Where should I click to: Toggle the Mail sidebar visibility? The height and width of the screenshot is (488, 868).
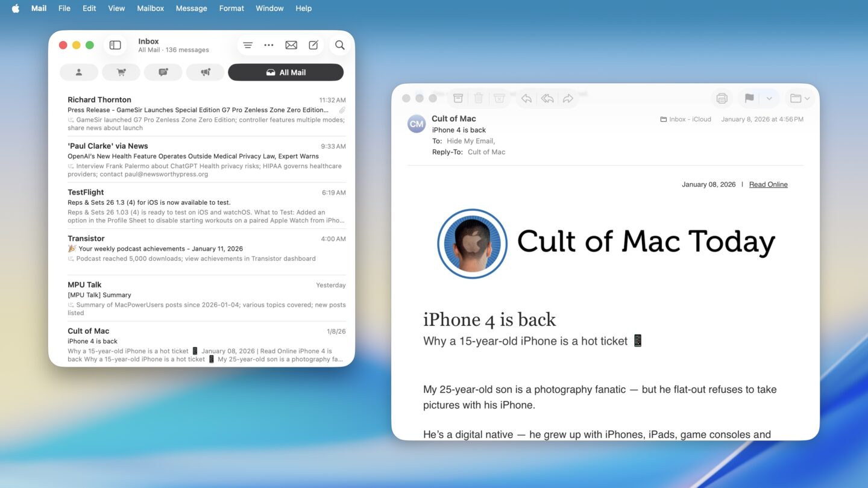click(115, 45)
